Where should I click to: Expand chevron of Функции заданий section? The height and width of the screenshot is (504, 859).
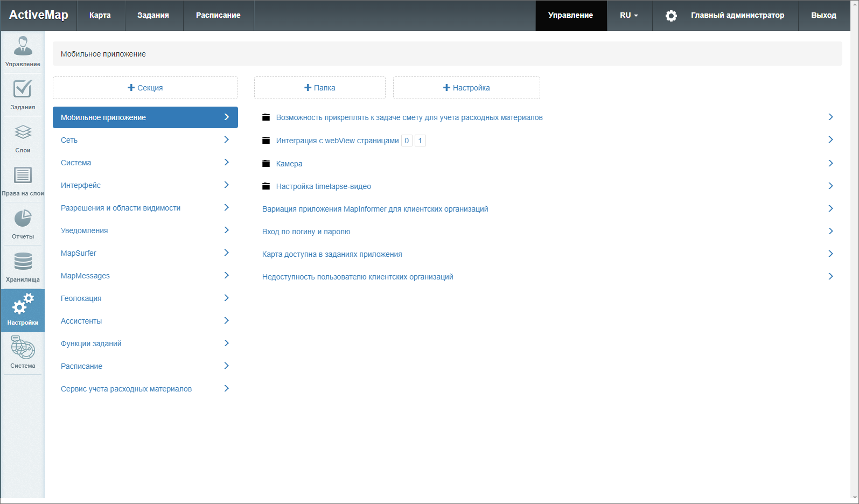tap(227, 343)
